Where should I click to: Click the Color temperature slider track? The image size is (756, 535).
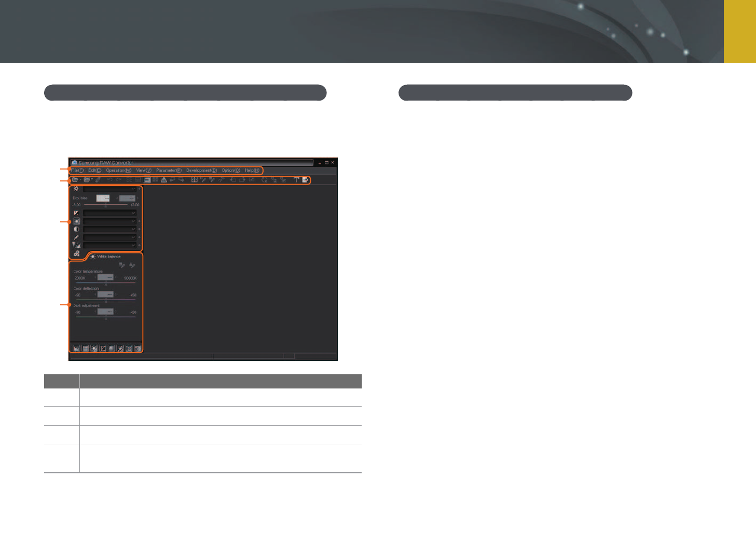[x=106, y=284]
